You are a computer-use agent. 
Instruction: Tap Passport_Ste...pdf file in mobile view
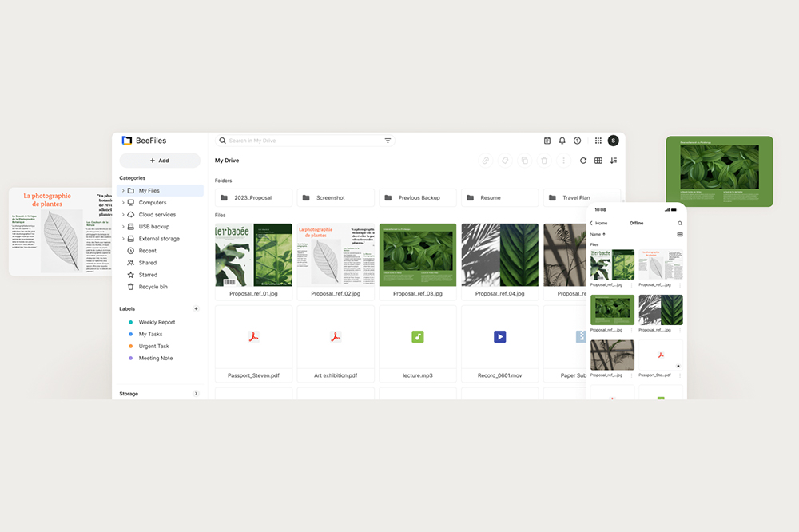pyautogui.click(x=661, y=359)
